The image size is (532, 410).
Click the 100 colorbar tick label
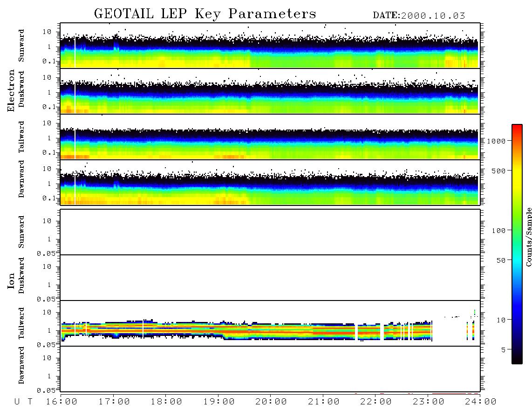pyautogui.click(x=498, y=231)
